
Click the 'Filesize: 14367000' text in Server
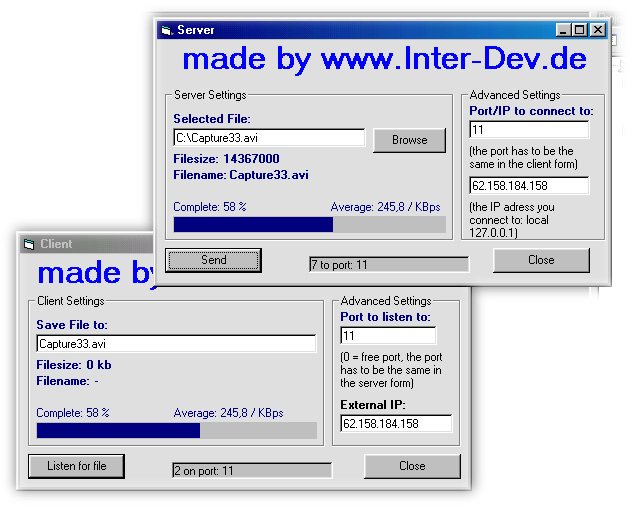226,159
